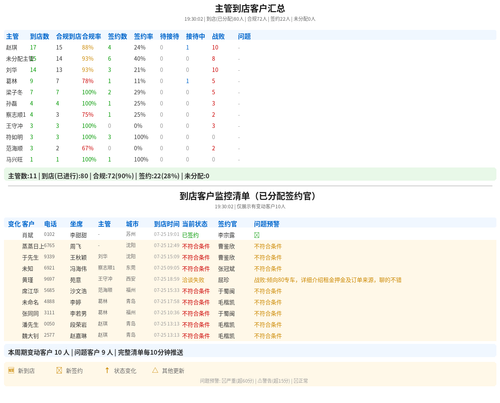Click the arrival time 07-25 12:49

[167, 246]
